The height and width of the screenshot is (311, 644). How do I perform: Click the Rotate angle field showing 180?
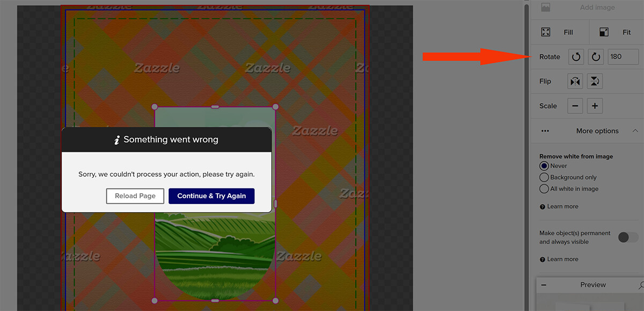click(x=623, y=57)
